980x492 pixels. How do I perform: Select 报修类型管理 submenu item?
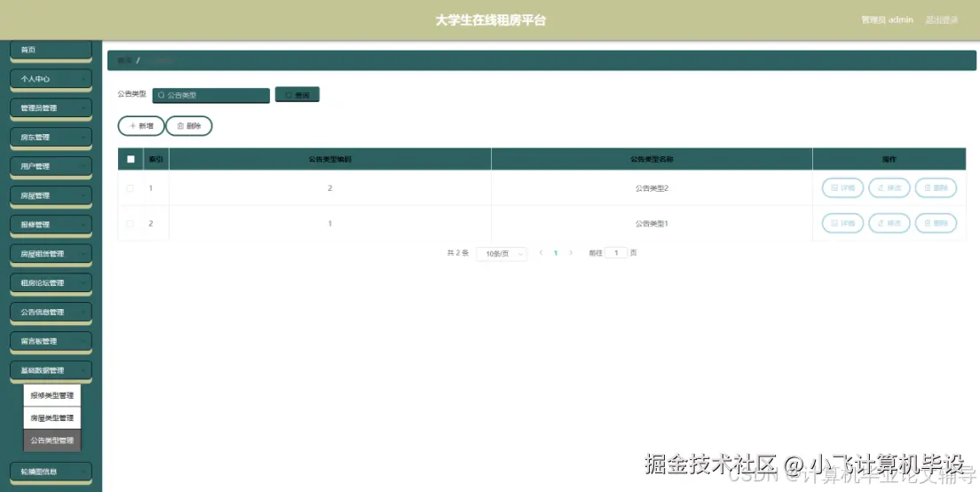52,395
